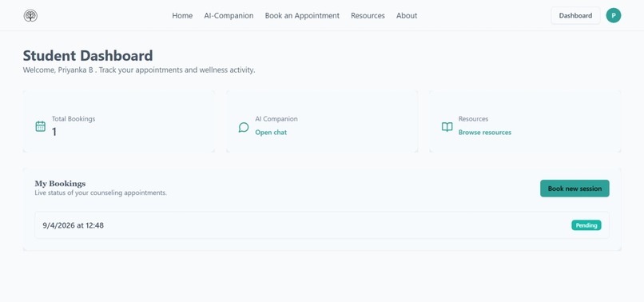The width and height of the screenshot is (644, 302).
Task: Click the Dashboard button in the header
Action: coord(575,16)
